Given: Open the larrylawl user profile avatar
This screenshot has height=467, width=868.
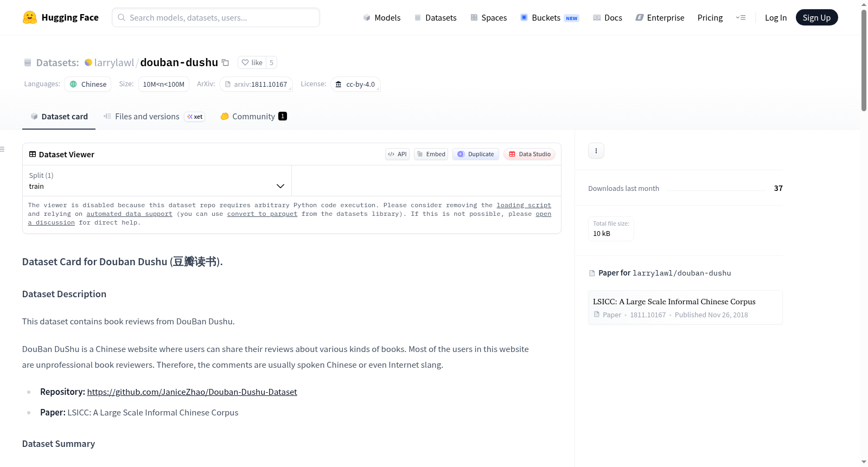Looking at the screenshot, I should (x=88, y=62).
